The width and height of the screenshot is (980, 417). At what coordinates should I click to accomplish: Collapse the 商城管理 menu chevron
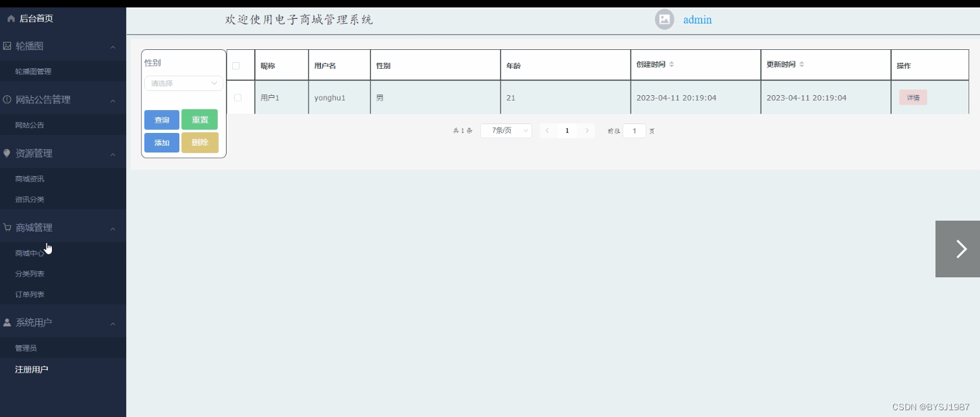[113, 229]
